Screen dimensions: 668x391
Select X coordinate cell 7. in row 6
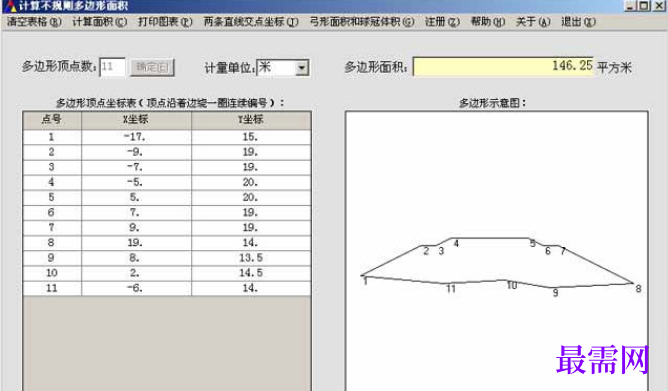pos(136,213)
